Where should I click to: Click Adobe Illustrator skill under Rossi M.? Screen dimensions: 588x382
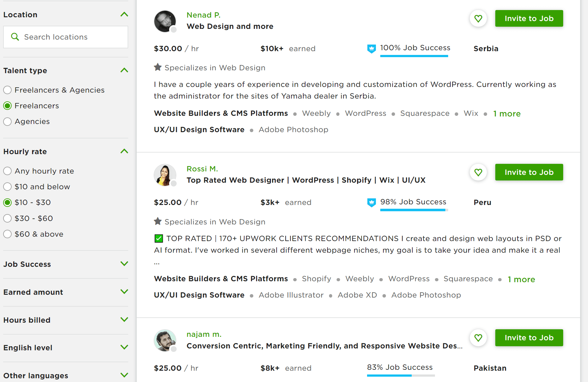[291, 295]
